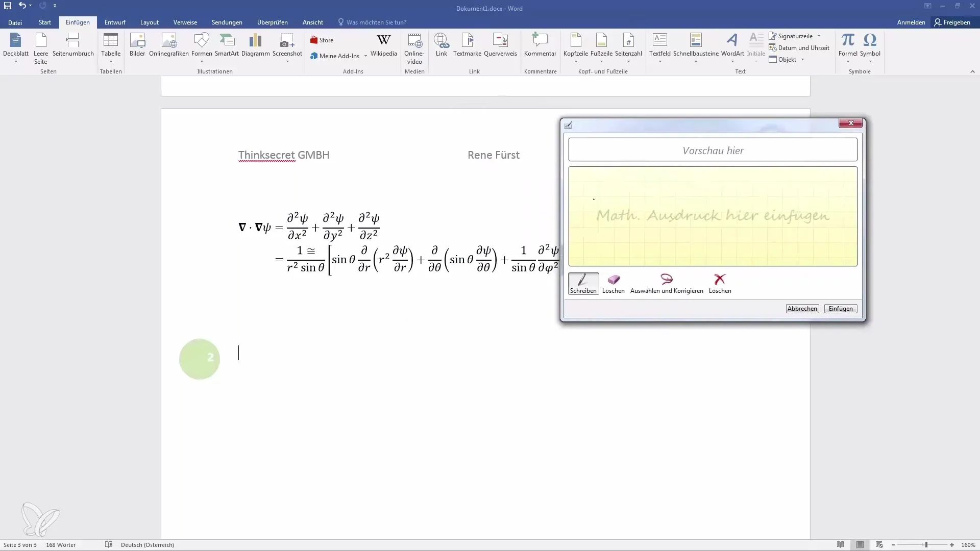Click the Freigeben share button
980x551 pixels.
coord(952,22)
